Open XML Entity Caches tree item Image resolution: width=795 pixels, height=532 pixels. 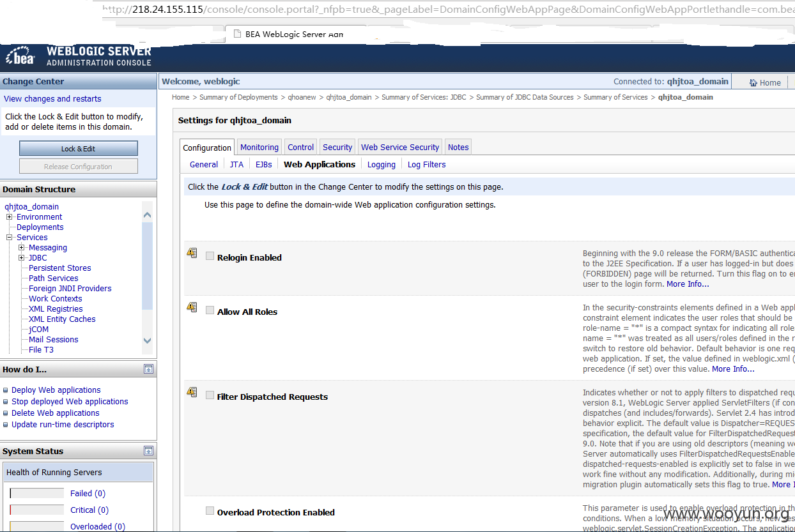(62, 319)
